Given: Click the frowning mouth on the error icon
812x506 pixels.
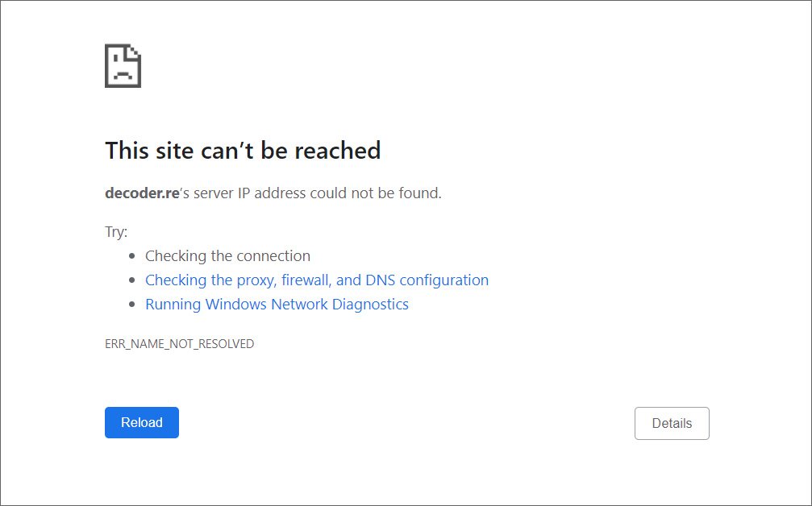Looking at the screenshot, I should point(122,75).
